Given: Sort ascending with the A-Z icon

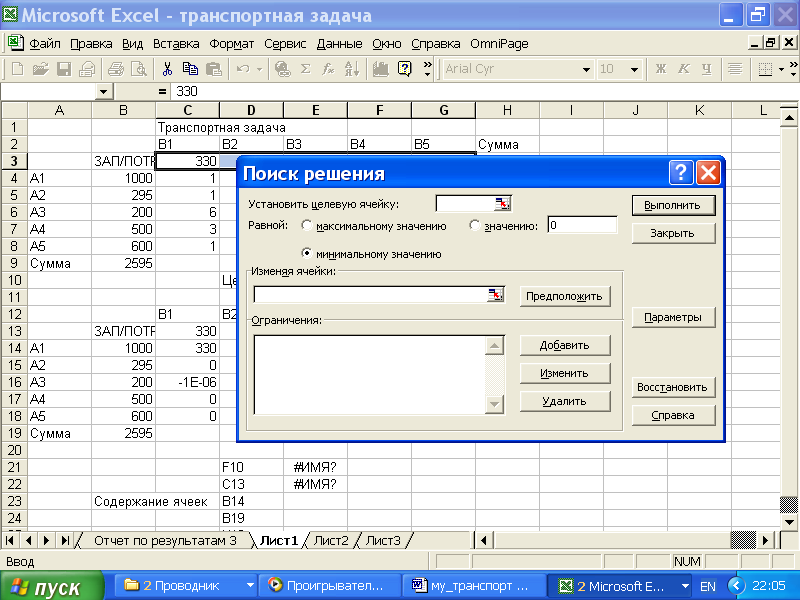Looking at the screenshot, I should click(x=352, y=68).
